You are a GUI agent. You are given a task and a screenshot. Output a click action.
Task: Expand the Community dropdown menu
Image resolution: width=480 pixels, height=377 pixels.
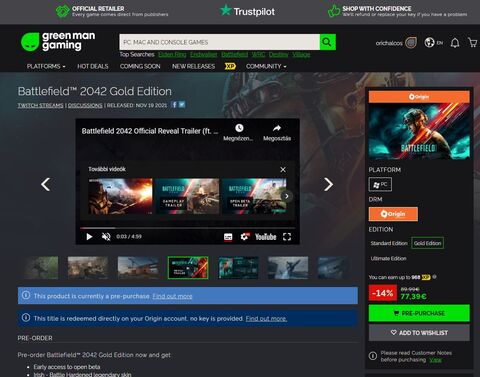pyautogui.click(x=266, y=66)
